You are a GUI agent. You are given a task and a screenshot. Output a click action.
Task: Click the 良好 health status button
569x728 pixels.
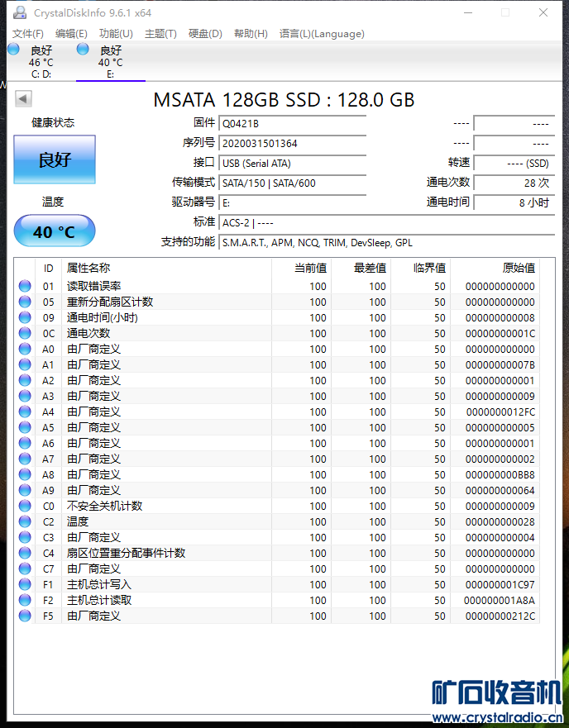[x=55, y=159]
